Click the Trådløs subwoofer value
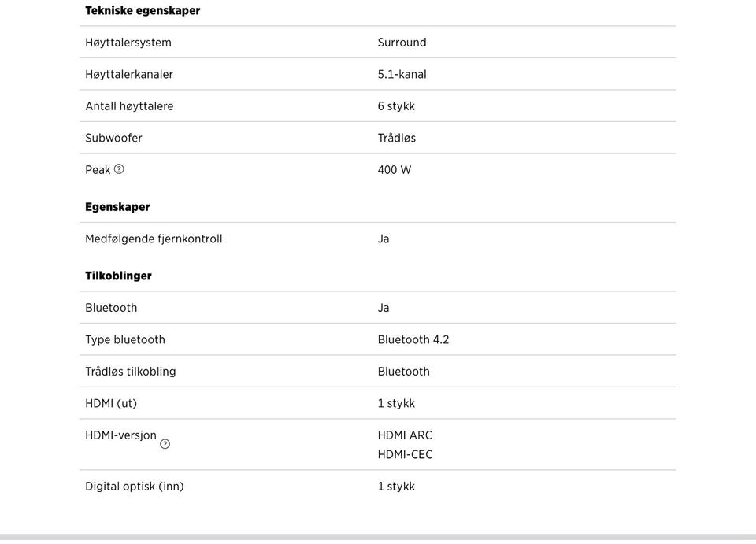Viewport: 756px width, 544px height. 397,138
